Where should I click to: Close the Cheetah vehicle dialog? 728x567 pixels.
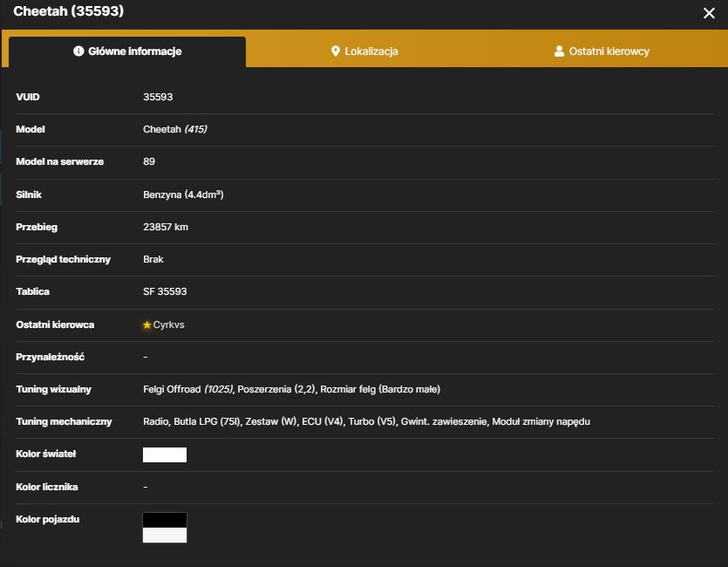click(709, 13)
